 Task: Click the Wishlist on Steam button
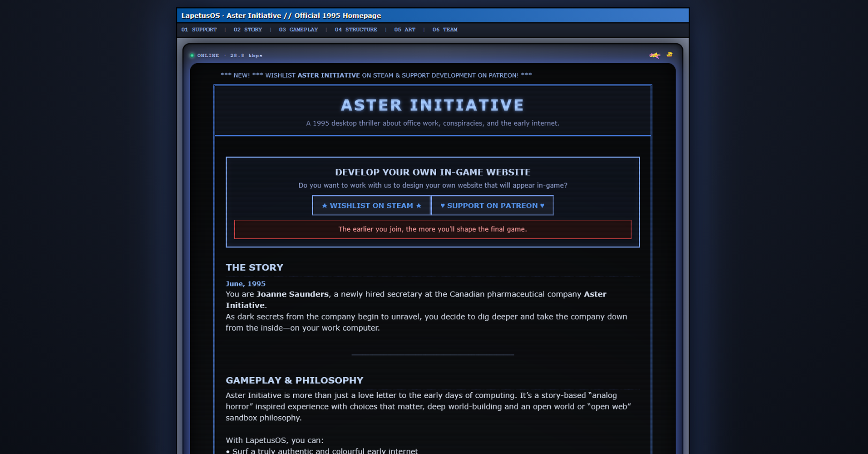(x=371, y=205)
